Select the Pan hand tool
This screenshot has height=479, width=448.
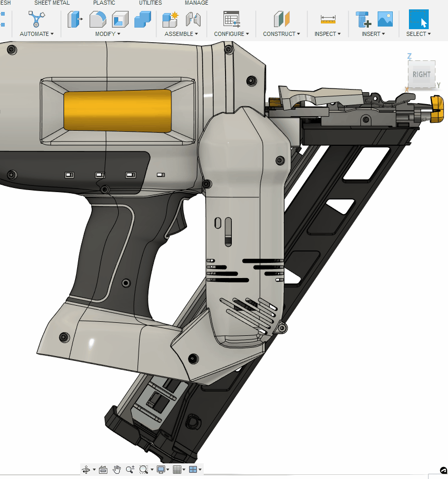[x=117, y=469]
